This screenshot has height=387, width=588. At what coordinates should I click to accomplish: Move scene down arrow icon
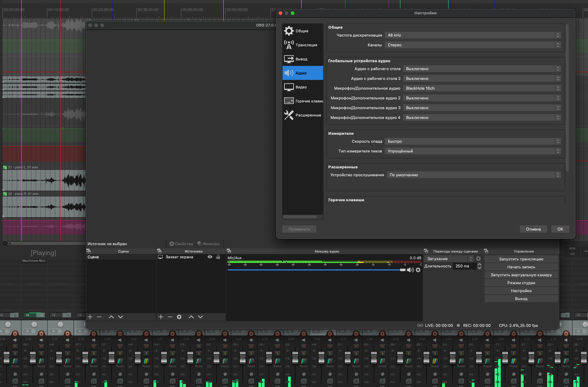coord(121,317)
